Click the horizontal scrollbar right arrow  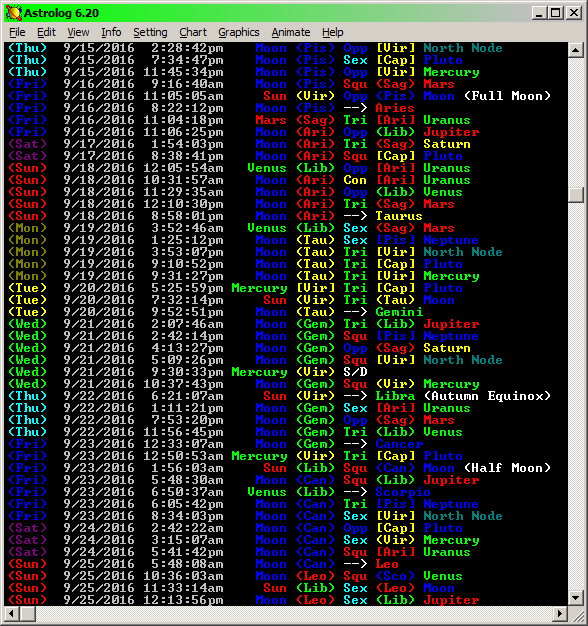coord(560,613)
